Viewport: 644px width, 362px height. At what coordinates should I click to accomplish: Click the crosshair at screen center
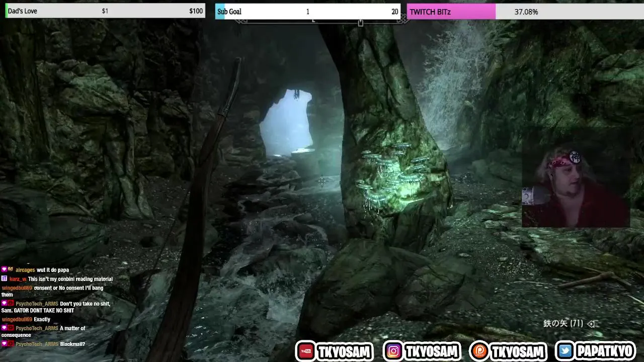coord(322,180)
